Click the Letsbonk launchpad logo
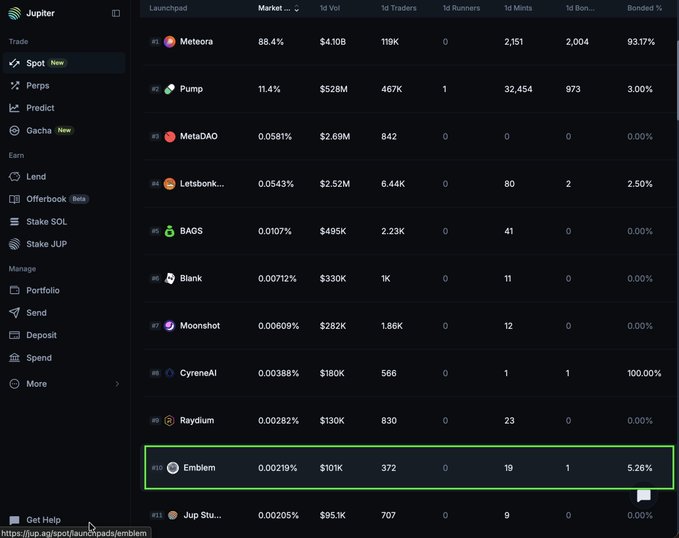 [x=170, y=184]
